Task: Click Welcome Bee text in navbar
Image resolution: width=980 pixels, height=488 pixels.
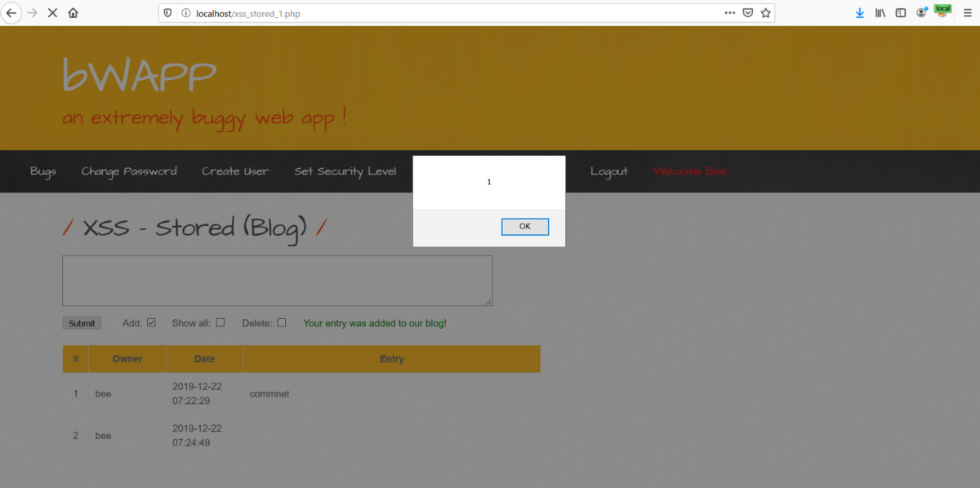Action: point(690,171)
